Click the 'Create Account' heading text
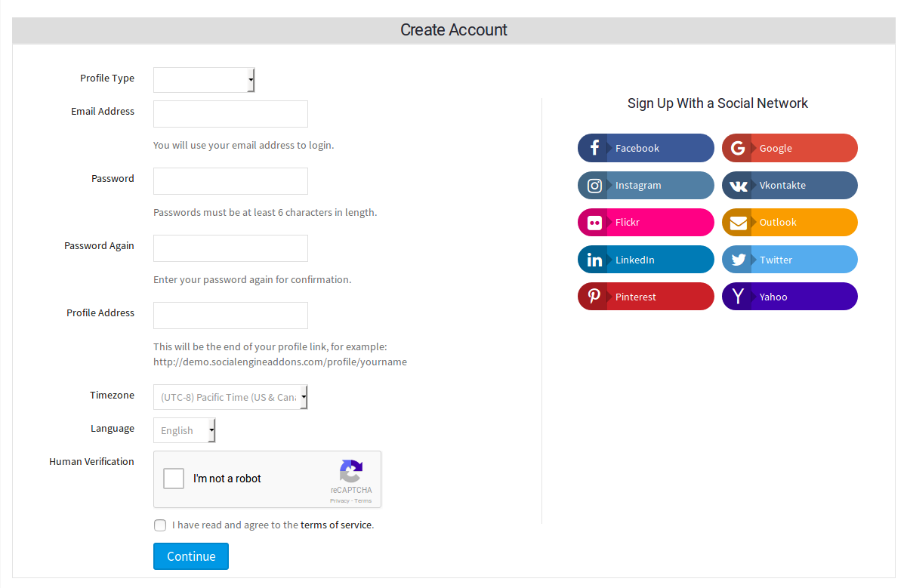The height and width of the screenshot is (588, 907). click(x=454, y=30)
